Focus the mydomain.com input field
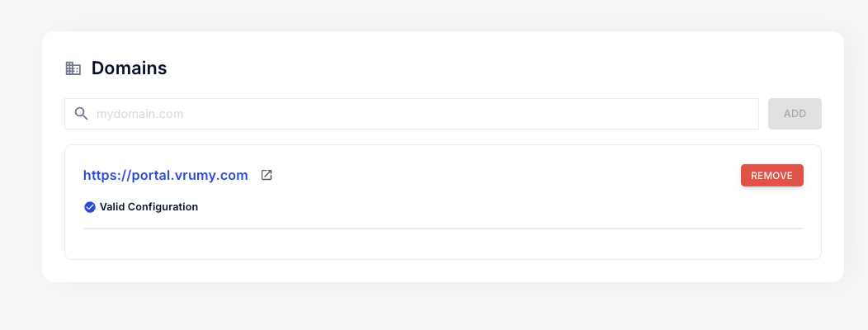868x330 pixels. [413, 114]
